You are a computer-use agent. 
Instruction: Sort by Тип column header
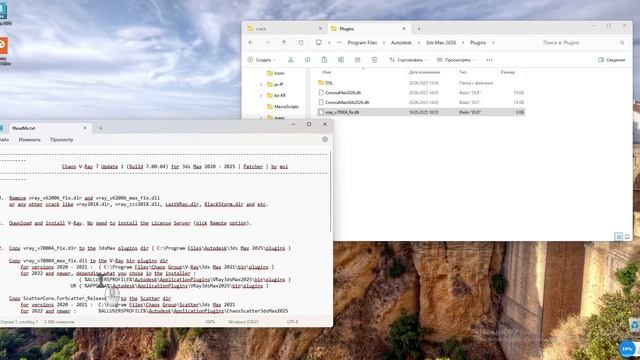pos(463,72)
